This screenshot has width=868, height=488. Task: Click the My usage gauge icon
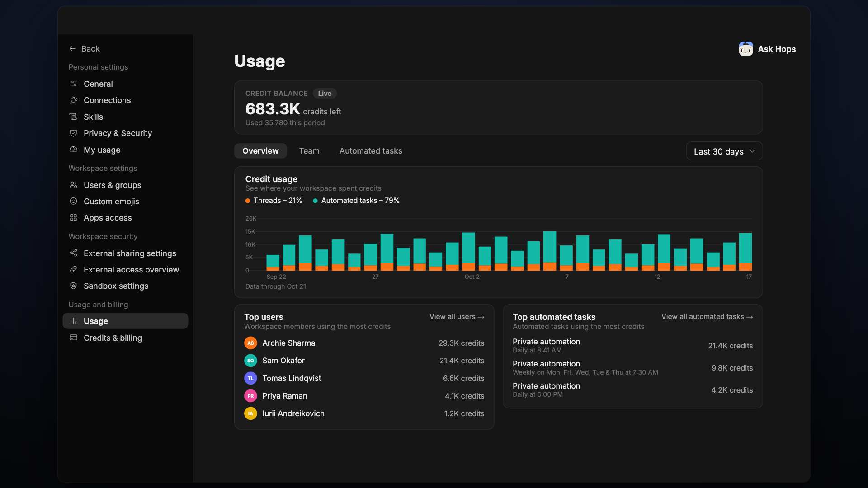click(73, 150)
